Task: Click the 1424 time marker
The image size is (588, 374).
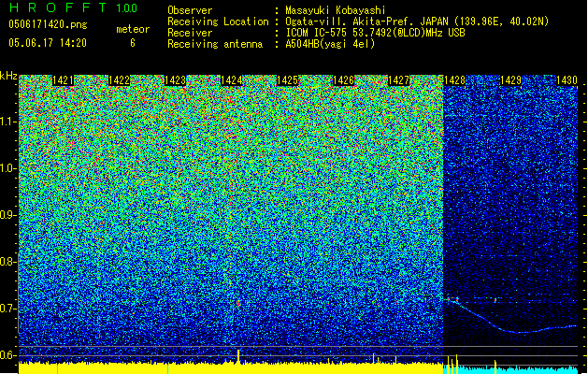Action: click(232, 80)
